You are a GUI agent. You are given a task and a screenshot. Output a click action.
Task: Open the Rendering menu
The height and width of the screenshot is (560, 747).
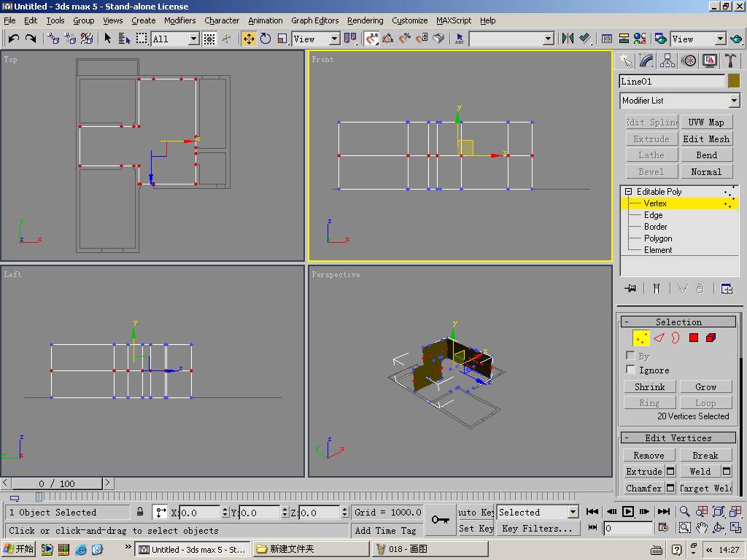pyautogui.click(x=365, y=20)
